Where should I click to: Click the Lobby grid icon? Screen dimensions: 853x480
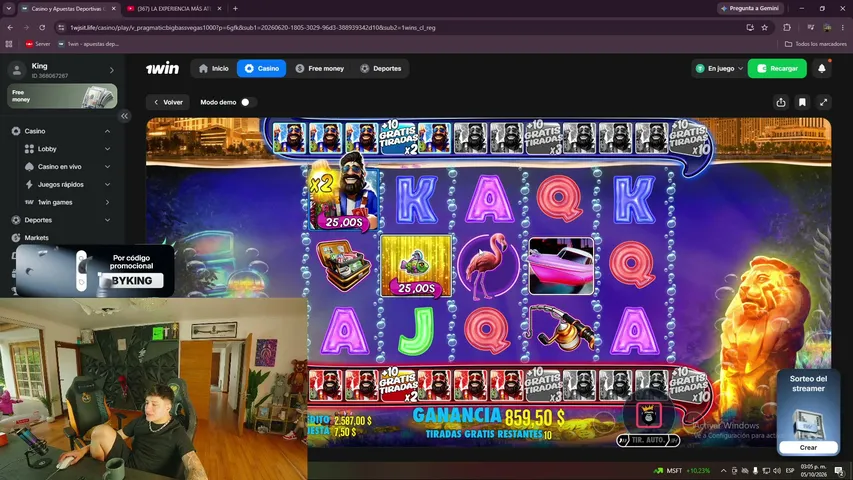click(x=29, y=149)
